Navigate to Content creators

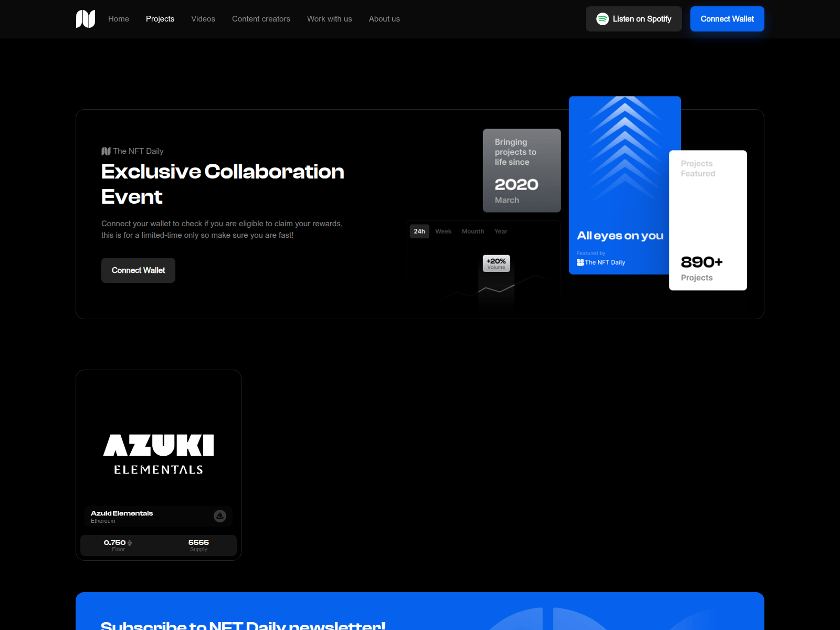[261, 19]
